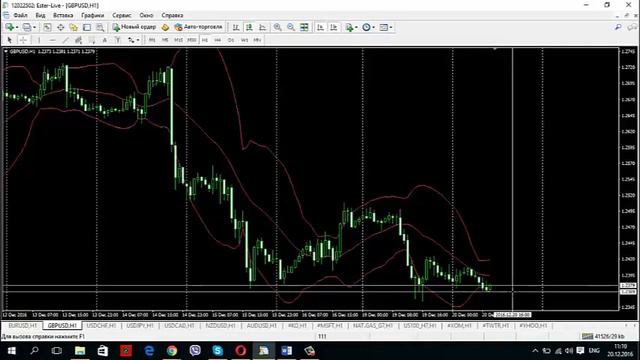640x360 pixels.
Task: Select the equidistant channel tool
Action: tap(78, 40)
